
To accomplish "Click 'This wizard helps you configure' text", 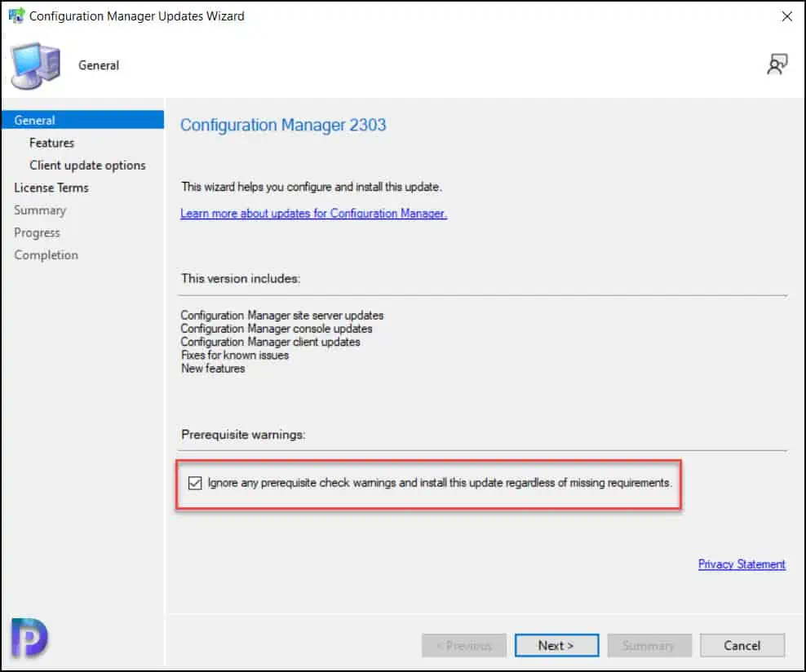I will (312, 187).
